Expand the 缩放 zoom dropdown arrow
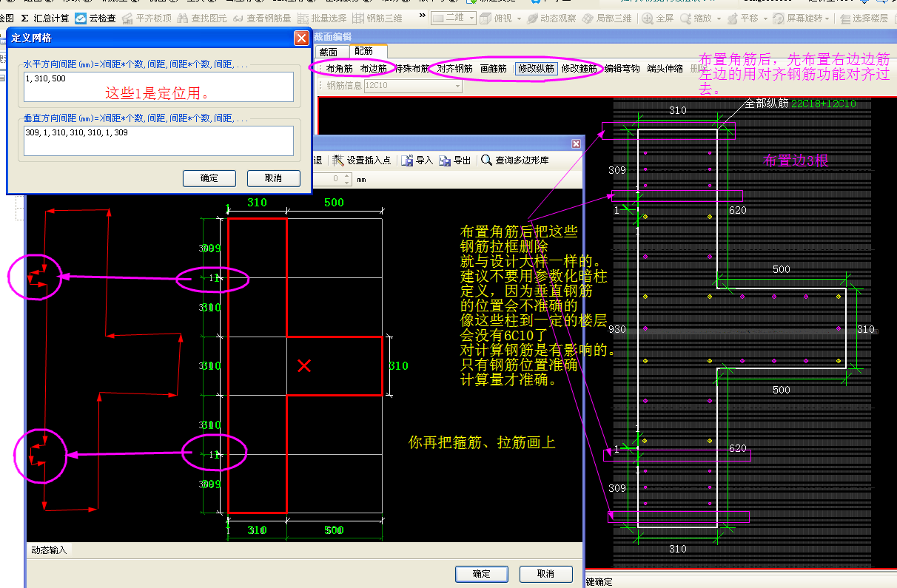Image resolution: width=897 pixels, height=588 pixels. pyautogui.click(x=717, y=18)
